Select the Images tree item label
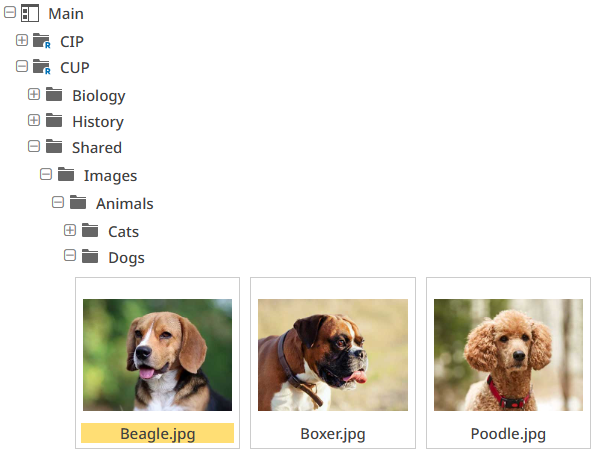Image resolution: width=598 pixels, height=452 pixels. [111, 176]
